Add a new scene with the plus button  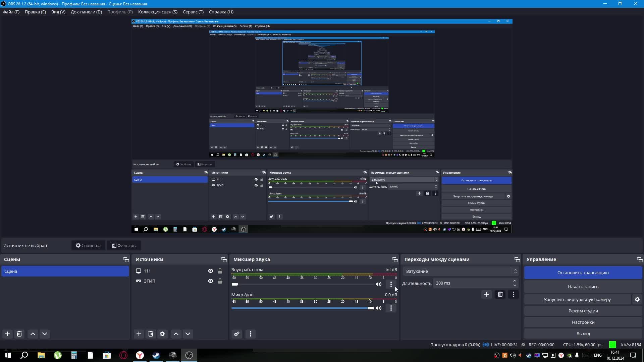tap(7, 334)
